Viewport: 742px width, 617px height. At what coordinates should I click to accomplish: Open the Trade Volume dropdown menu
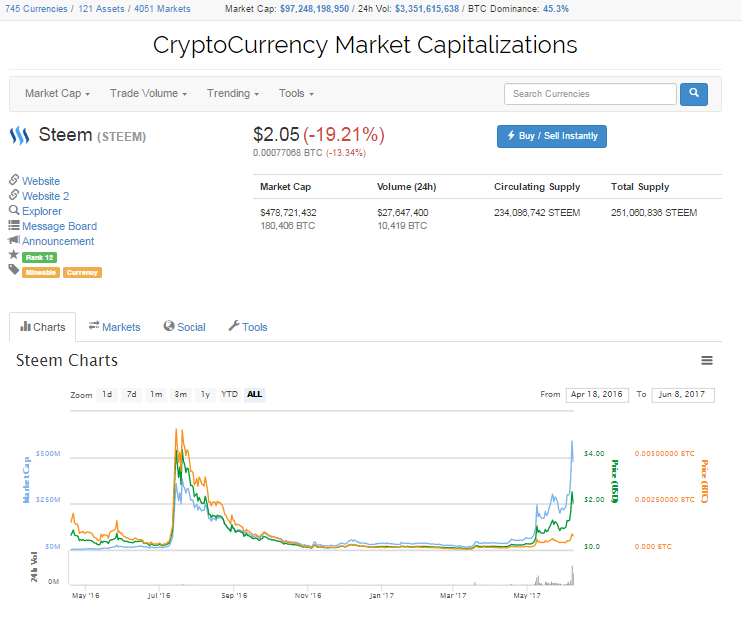pos(148,94)
